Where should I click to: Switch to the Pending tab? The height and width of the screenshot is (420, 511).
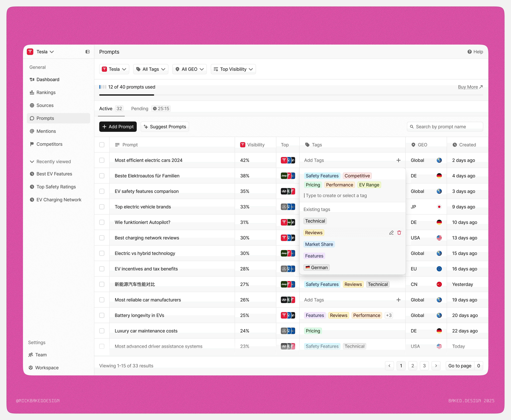140,109
